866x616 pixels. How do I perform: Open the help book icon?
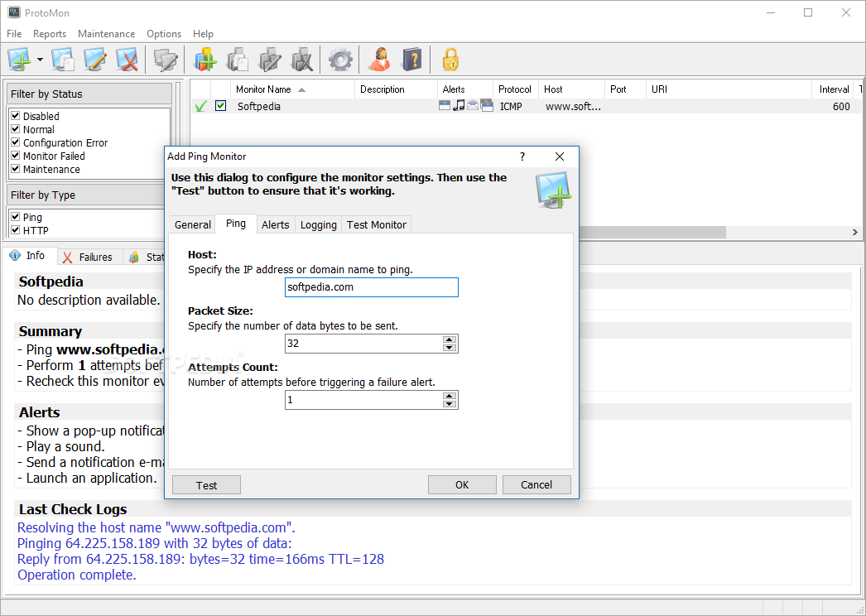(x=412, y=59)
